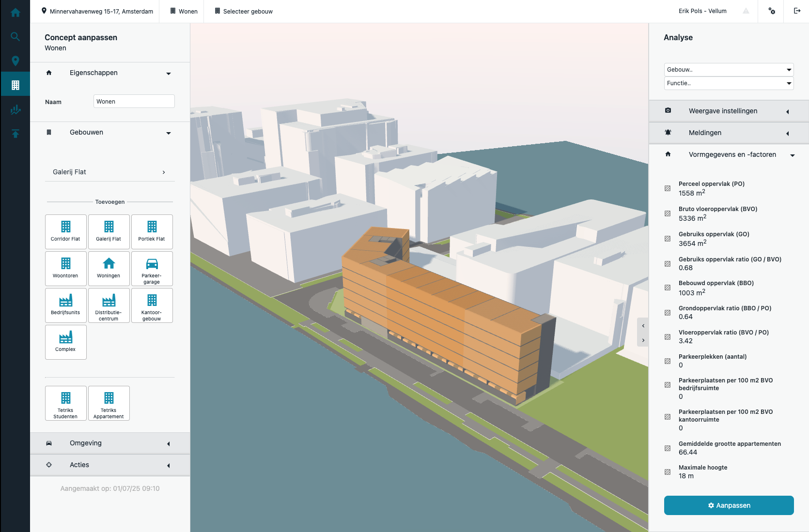Collapse the Eigenschappen section
The width and height of the screenshot is (809, 532).
coord(168,74)
